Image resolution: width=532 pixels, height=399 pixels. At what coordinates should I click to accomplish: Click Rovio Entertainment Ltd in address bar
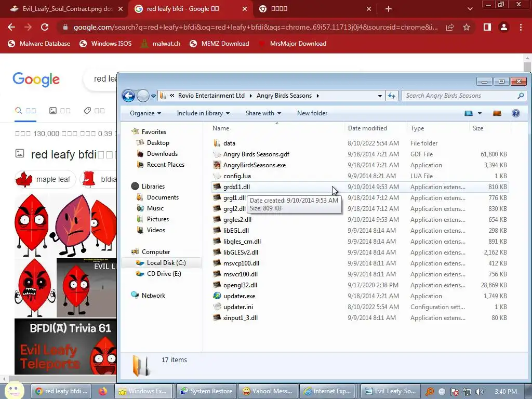pos(211,96)
